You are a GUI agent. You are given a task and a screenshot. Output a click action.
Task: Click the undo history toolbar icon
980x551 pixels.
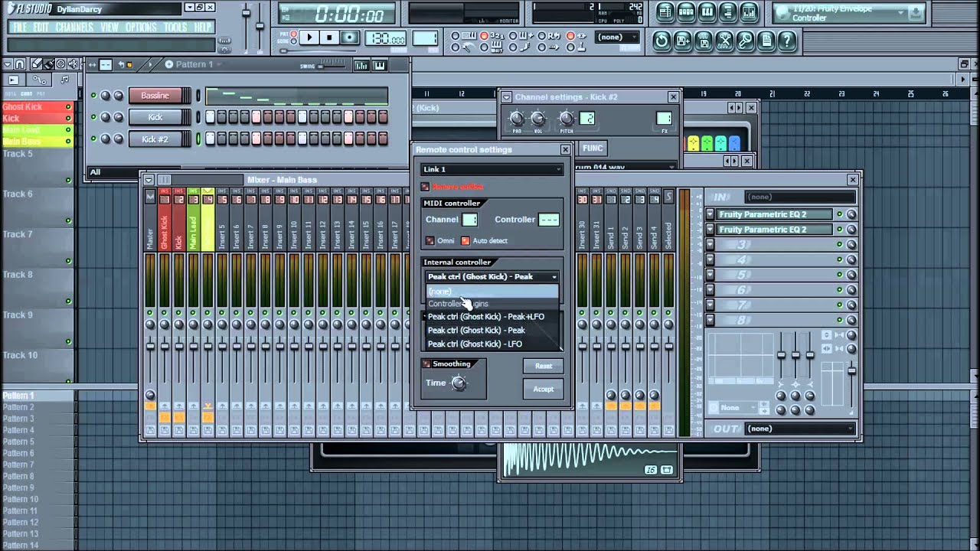pyautogui.click(x=662, y=41)
